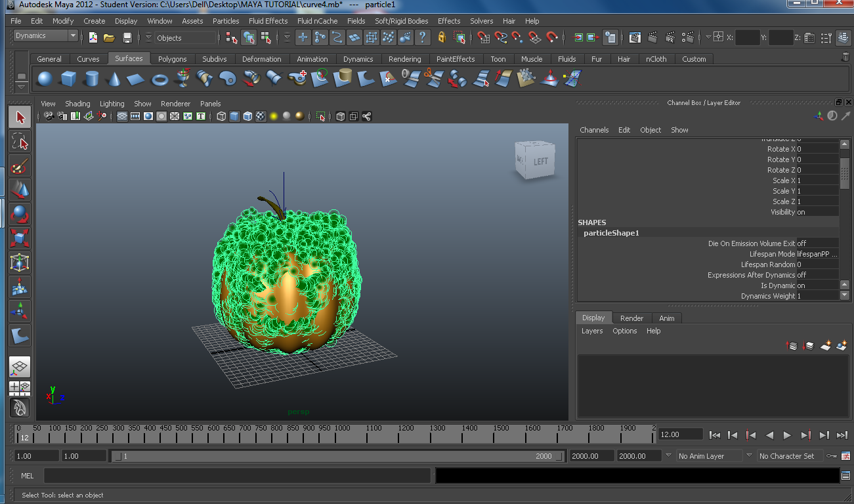Activate the Scale tool in toolbox
The width and height of the screenshot is (854, 504).
[x=20, y=238]
